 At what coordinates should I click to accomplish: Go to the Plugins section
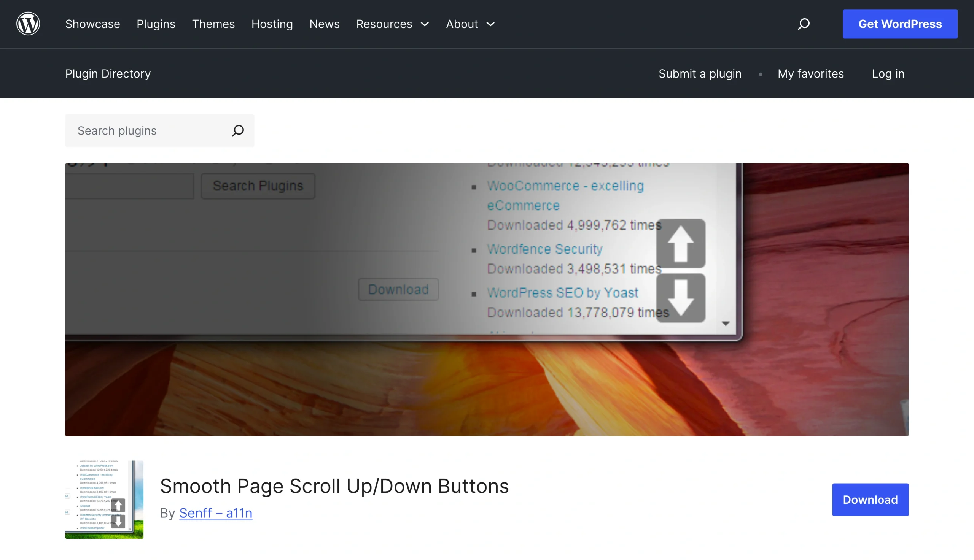click(156, 24)
